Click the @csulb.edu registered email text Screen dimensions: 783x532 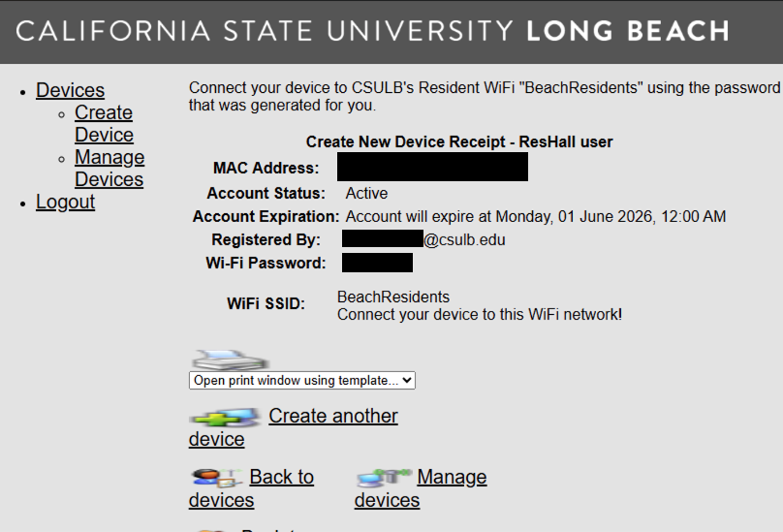[x=464, y=239]
